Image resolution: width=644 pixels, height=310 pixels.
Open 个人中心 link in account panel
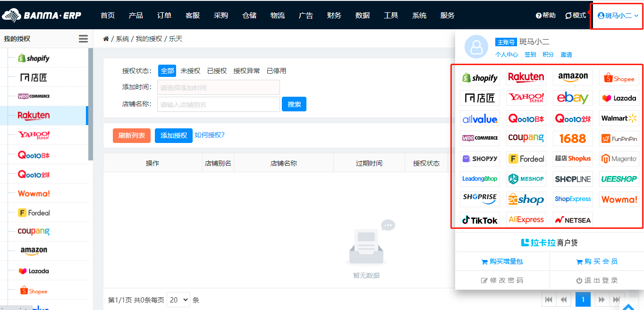point(507,55)
